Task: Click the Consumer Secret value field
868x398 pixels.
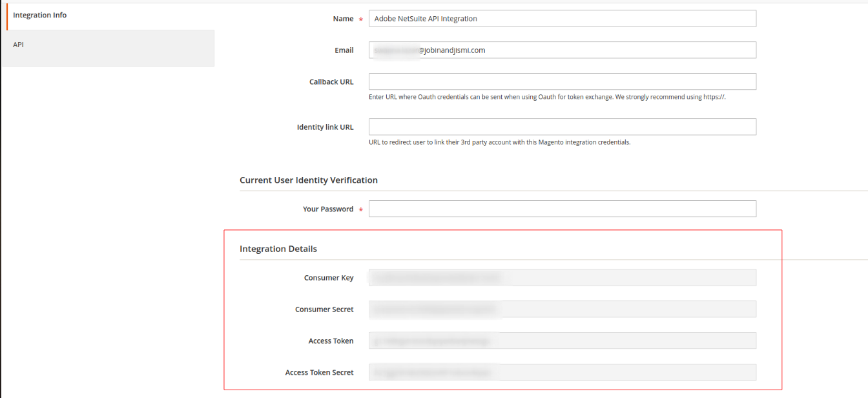Action: [562, 309]
